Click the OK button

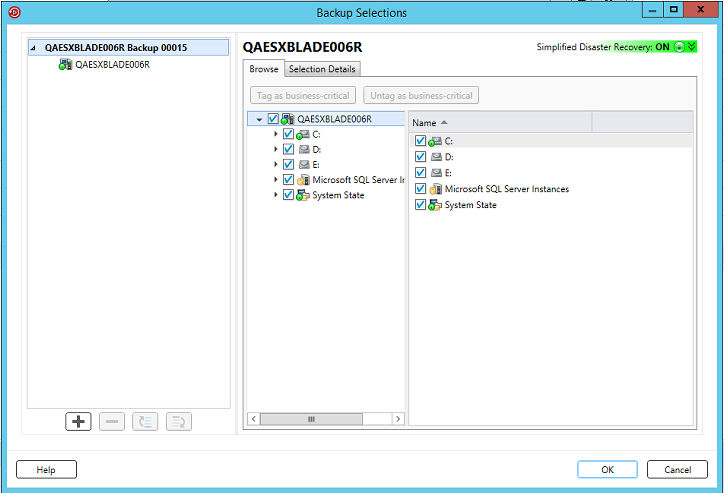(x=607, y=469)
